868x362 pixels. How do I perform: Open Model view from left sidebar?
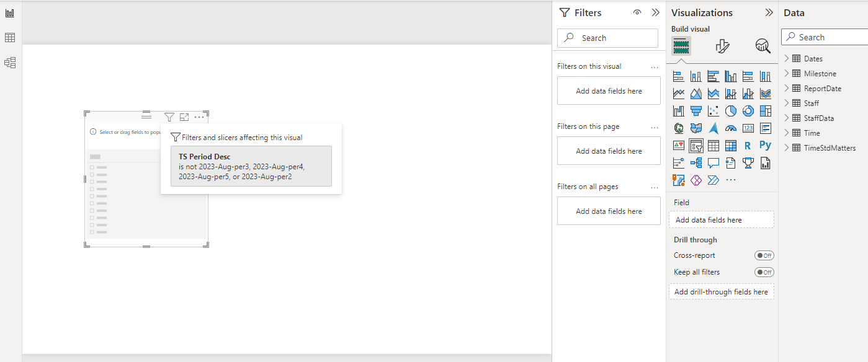[10, 63]
